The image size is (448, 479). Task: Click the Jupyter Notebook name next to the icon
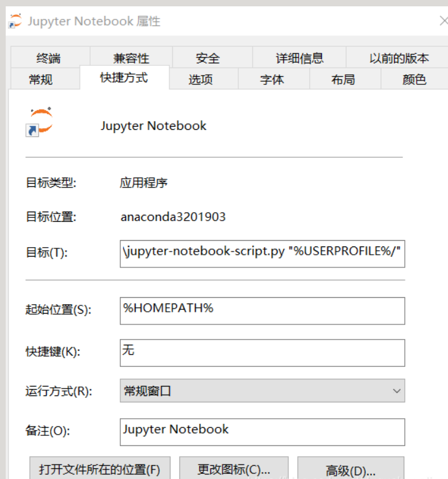point(153,126)
